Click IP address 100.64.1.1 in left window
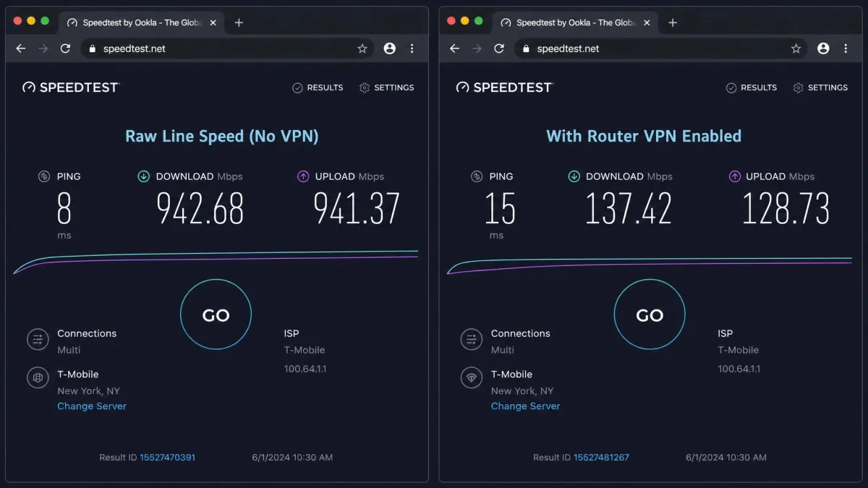 (305, 369)
